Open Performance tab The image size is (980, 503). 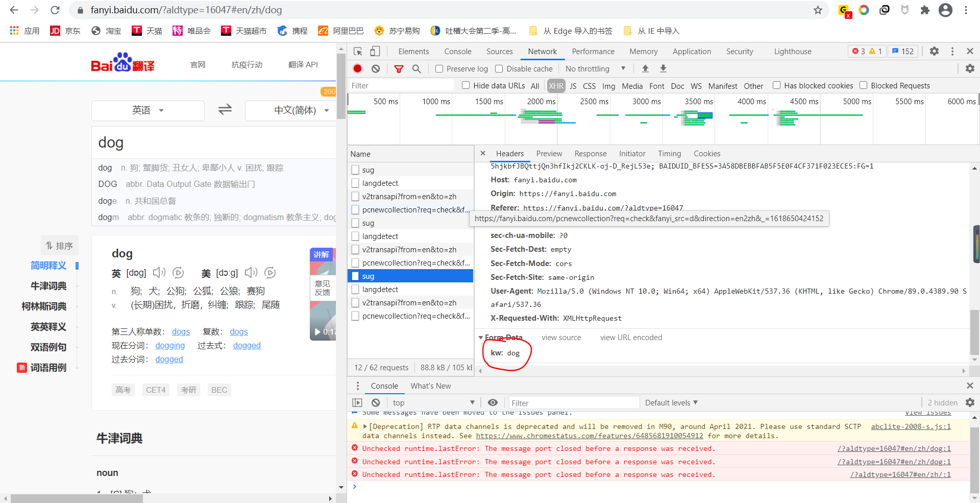pos(593,51)
